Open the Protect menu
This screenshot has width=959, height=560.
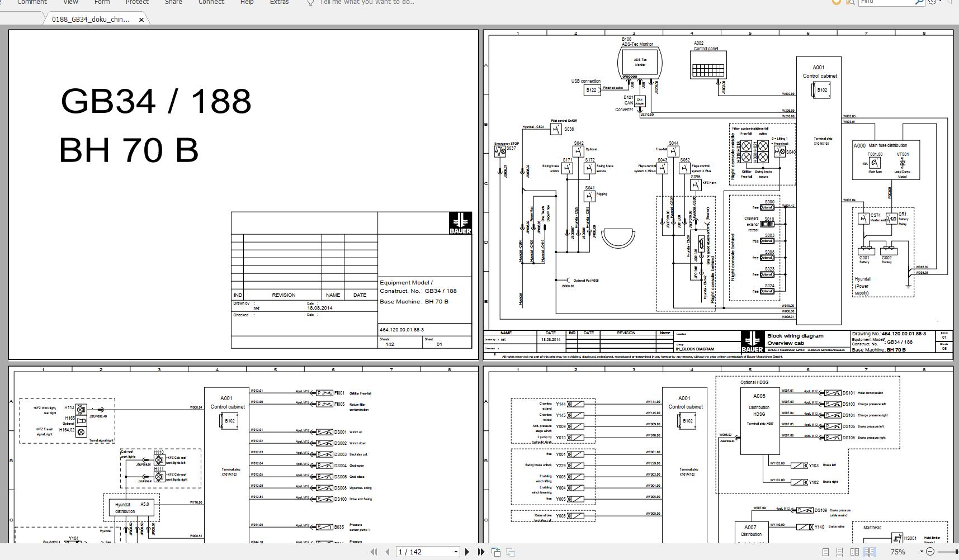coord(137,2)
